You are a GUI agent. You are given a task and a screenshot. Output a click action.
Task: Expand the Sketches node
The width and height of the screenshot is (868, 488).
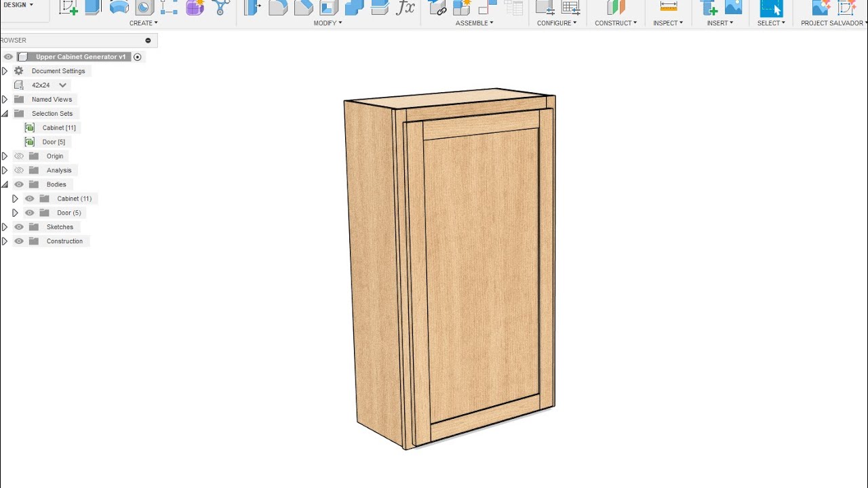5,227
